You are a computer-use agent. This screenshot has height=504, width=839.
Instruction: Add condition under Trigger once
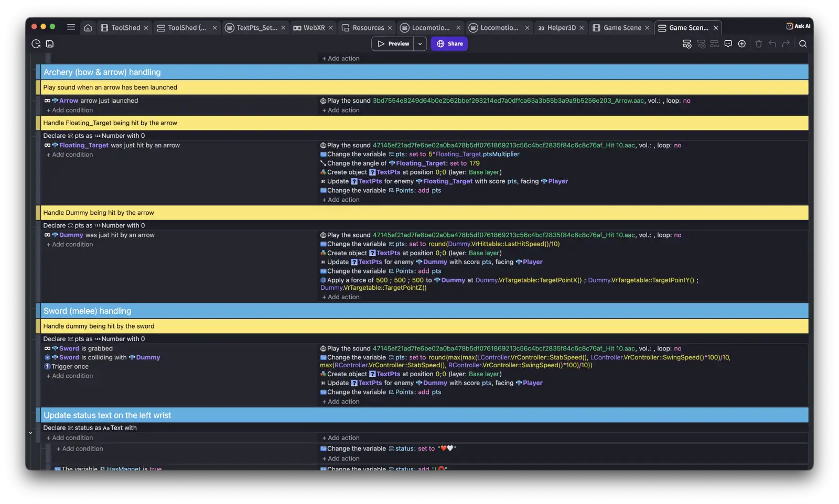(x=70, y=376)
